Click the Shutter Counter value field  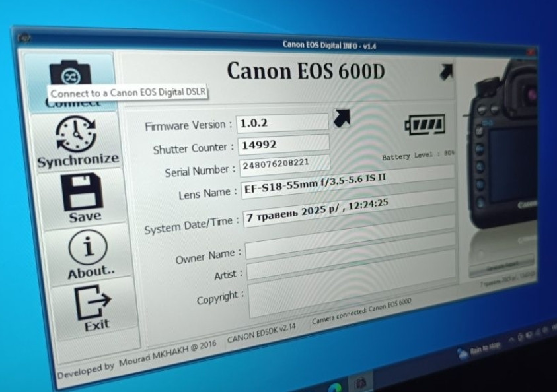(x=283, y=145)
